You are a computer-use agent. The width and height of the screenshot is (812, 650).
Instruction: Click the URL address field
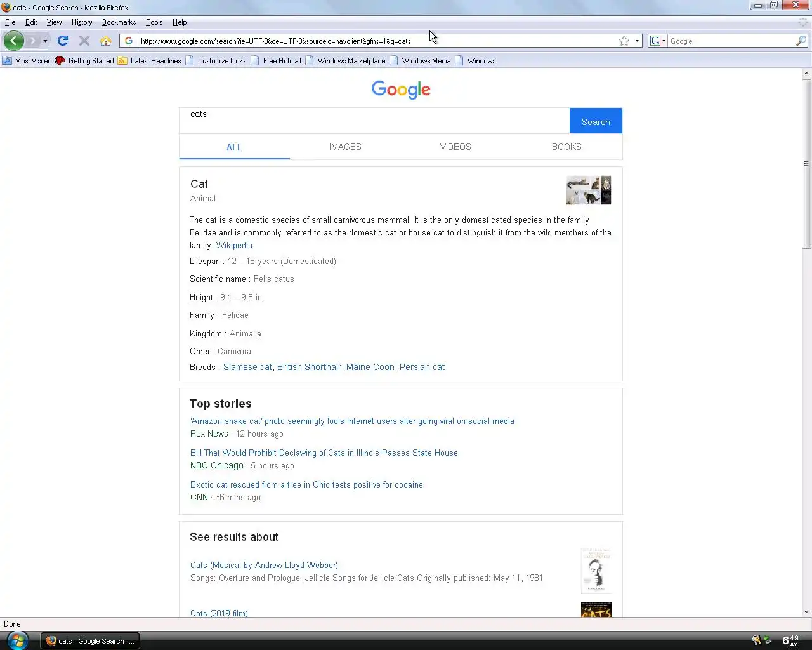[377, 41]
